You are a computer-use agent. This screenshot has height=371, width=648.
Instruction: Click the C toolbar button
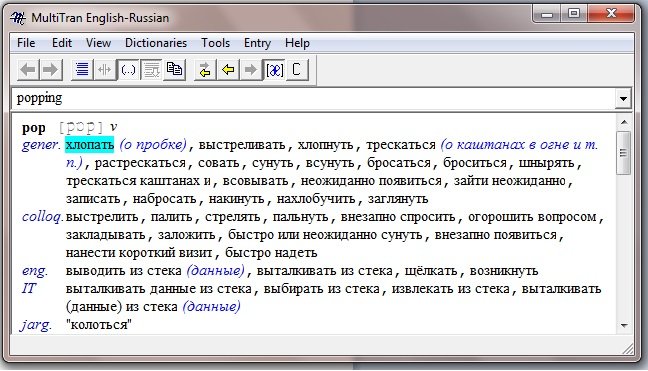pos(297,69)
